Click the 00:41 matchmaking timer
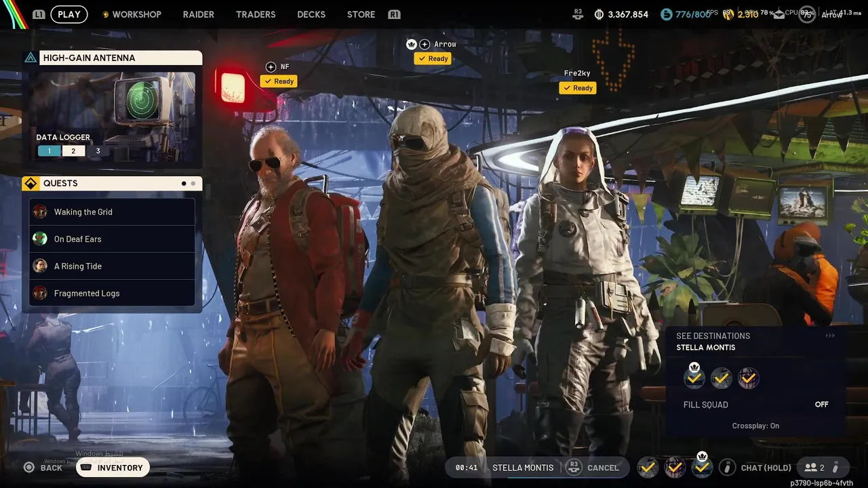This screenshot has height=488, width=868. click(467, 468)
